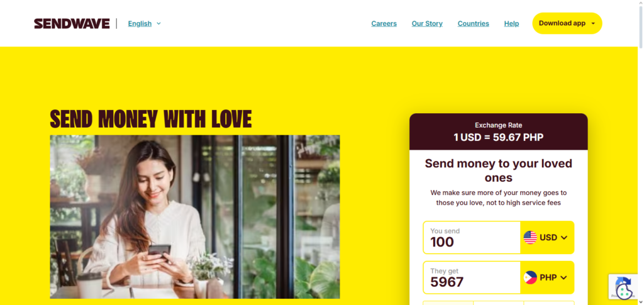Click the Philippines flag icon
Screen dimensions: 644x305
pyautogui.click(x=530, y=278)
